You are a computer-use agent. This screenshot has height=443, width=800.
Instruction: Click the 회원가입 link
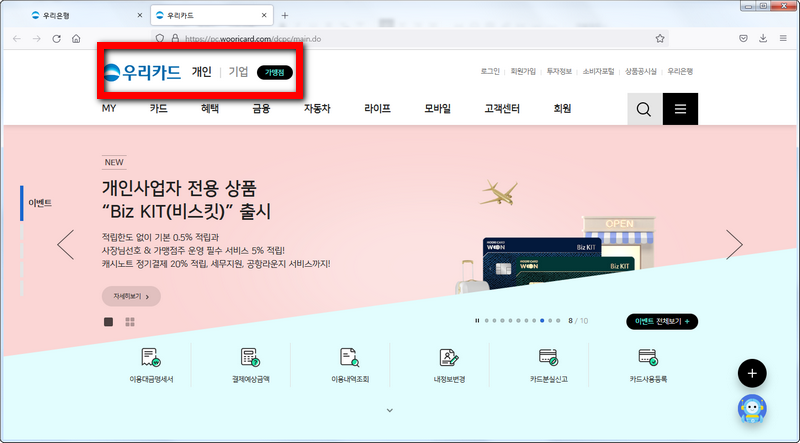click(523, 71)
